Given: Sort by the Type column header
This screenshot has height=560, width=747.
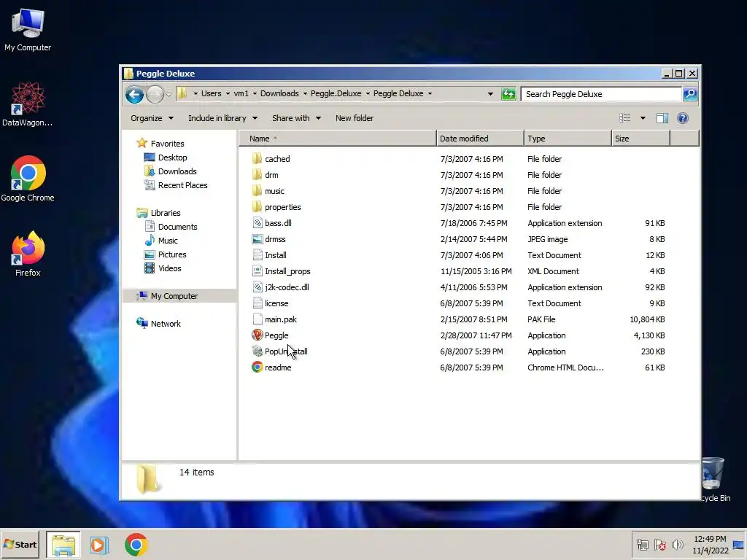Looking at the screenshot, I should pyautogui.click(x=568, y=139).
